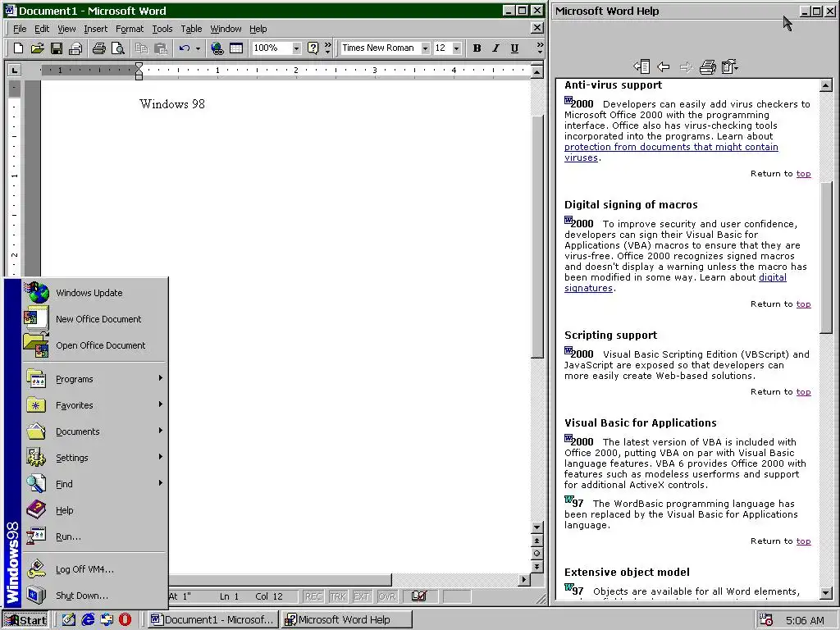Click the Print icon in Word toolbar
Viewport: 840px width, 630px height.
click(98, 48)
